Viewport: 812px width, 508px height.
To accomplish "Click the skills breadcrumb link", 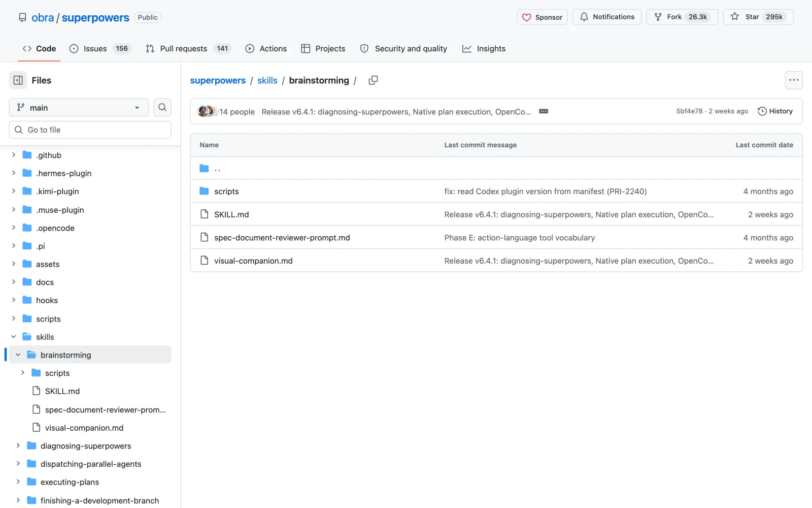I will (267, 80).
